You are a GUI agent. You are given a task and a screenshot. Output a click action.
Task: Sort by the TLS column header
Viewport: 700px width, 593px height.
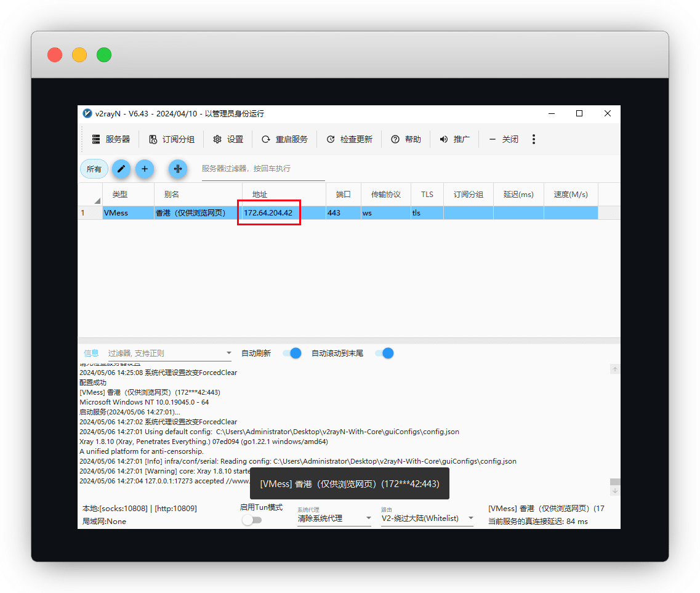click(427, 194)
